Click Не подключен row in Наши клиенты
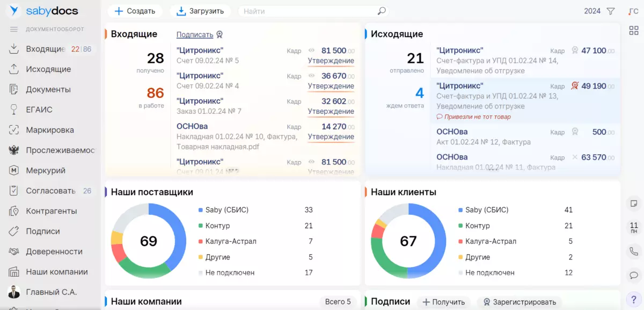This screenshot has height=310, width=644. 515,272
